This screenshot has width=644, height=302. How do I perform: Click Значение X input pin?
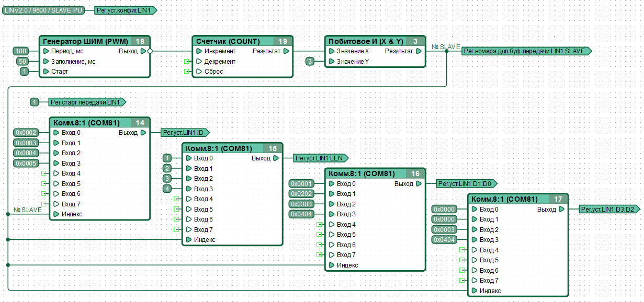coord(331,51)
